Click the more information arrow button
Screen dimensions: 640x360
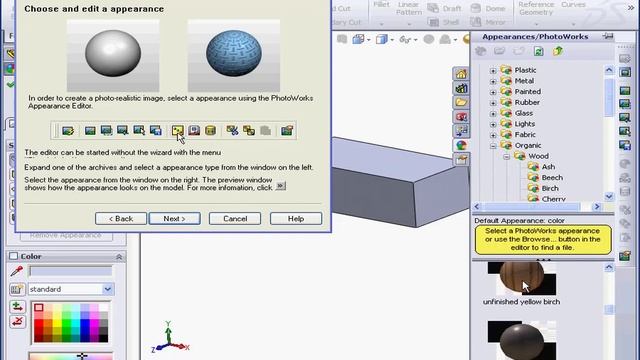click(x=280, y=186)
